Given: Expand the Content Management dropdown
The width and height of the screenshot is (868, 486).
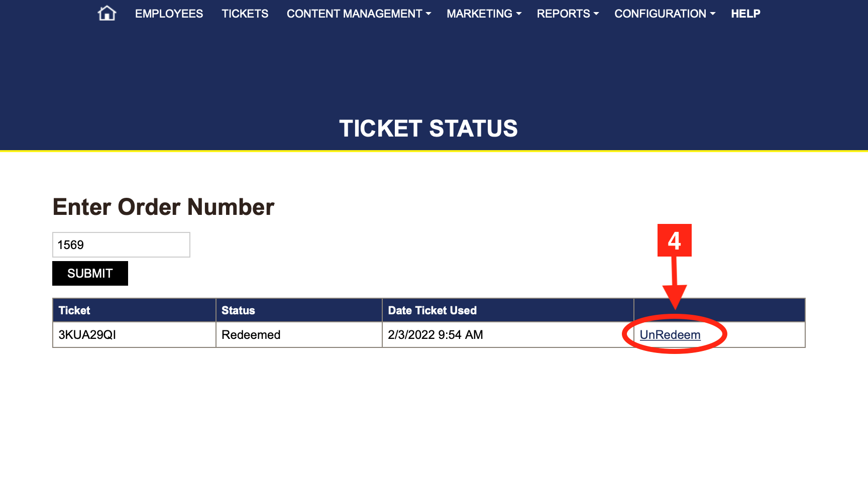Looking at the screenshot, I should pos(359,14).
